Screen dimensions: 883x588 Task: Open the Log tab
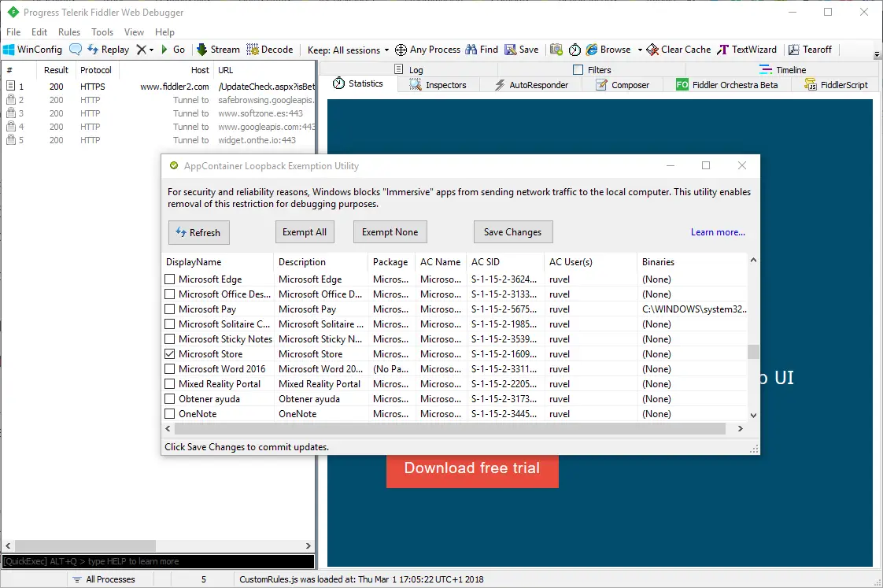pos(408,69)
